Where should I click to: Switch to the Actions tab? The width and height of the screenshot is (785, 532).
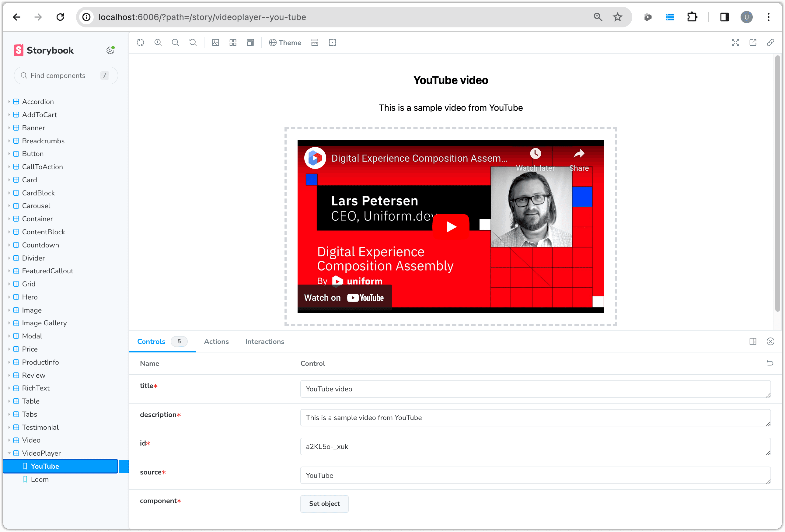216,341
